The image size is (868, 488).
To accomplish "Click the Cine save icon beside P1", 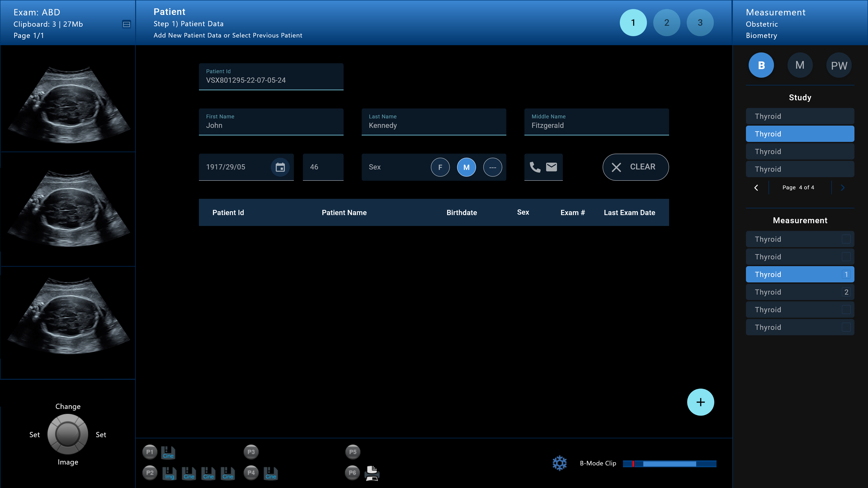I will [168, 453].
